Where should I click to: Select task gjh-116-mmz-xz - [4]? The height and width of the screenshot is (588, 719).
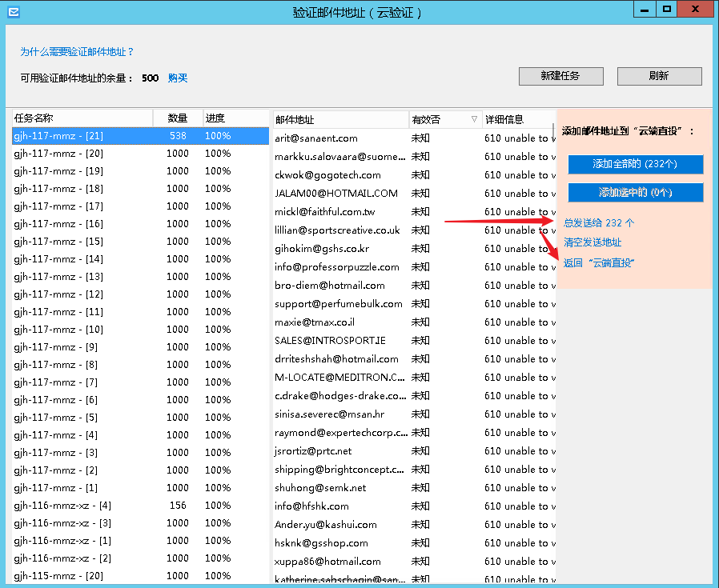(140, 506)
